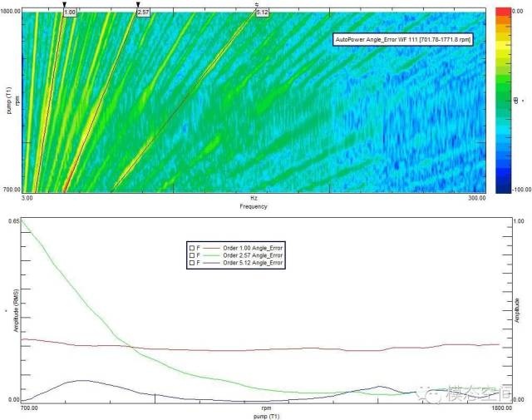Click the 1800.00 upper rpm axis limit

[11, 12]
